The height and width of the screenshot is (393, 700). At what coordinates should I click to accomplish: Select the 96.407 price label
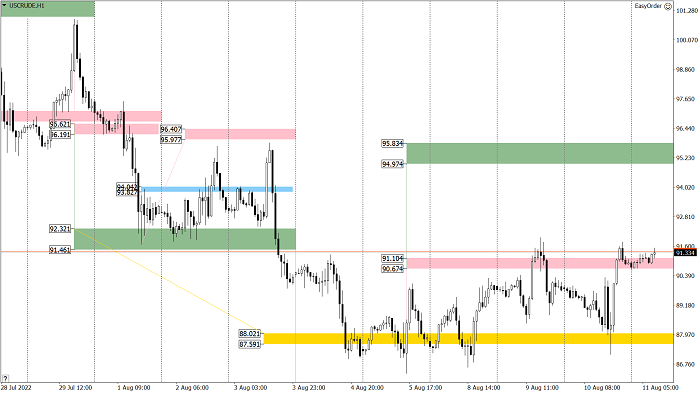coord(171,129)
